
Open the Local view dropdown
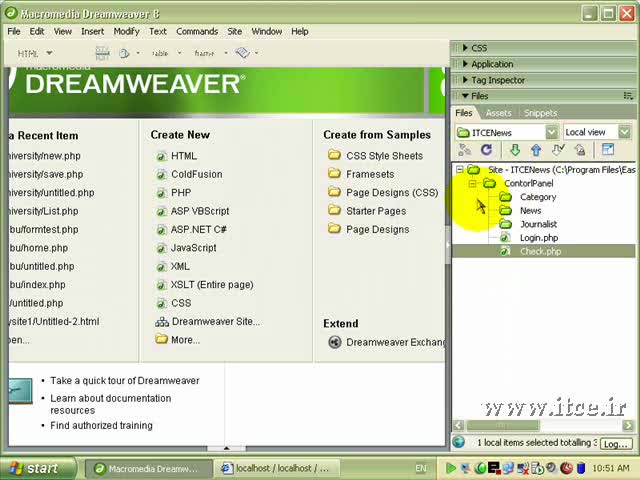624,132
